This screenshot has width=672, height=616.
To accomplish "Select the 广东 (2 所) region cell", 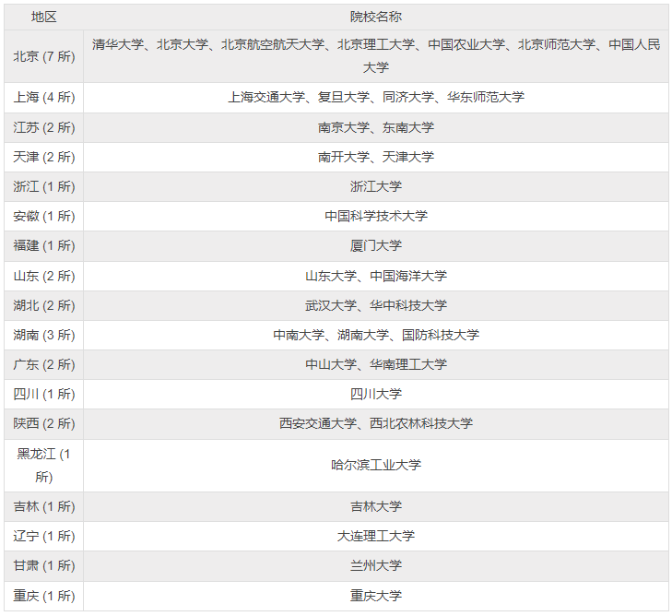I will 43,364.
